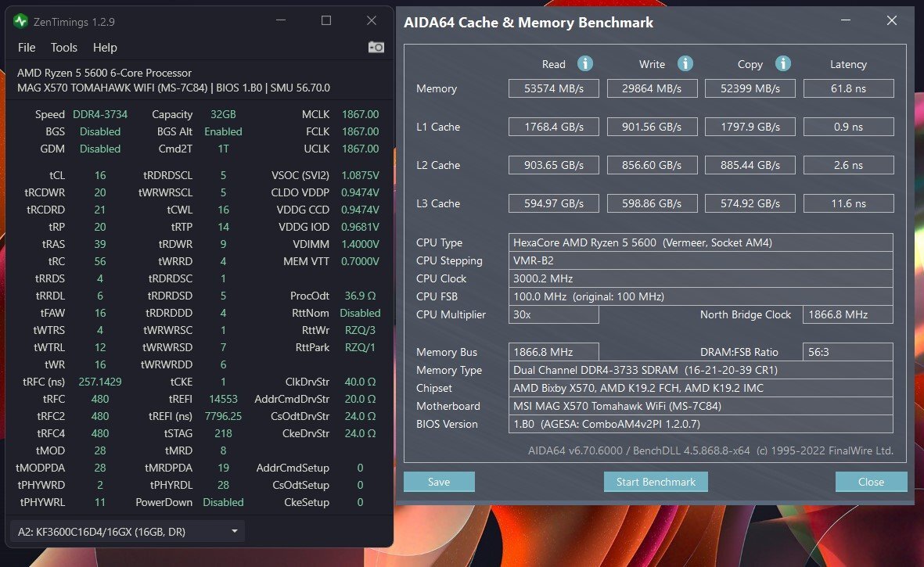Open the Help menu in ZenTimings
Viewport: 924px width, 567px height.
click(105, 48)
